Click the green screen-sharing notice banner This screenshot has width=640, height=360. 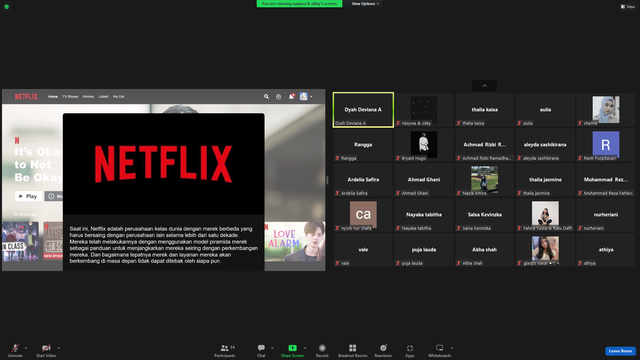(x=299, y=4)
